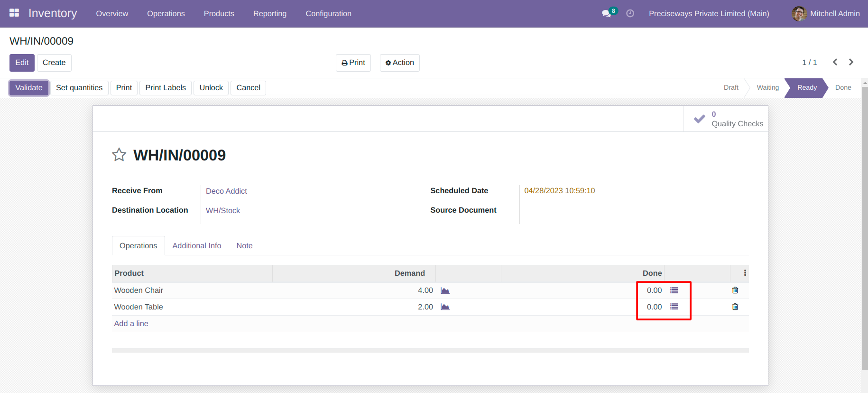Mark WH/IN/00009 as favorite star
Image resolution: width=868 pixels, height=393 pixels.
pos(119,155)
